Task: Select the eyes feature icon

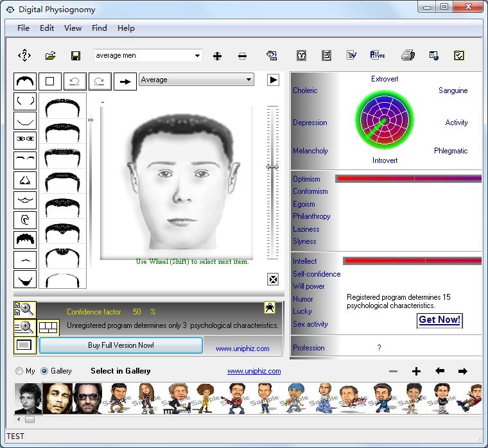Action: pyautogui.click(x=25, y=139)
